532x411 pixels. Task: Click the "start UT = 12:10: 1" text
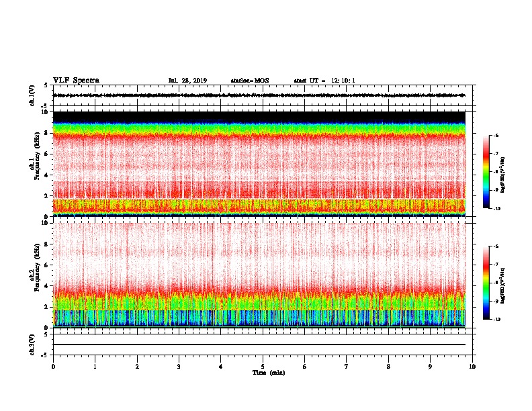click(324, 81)
